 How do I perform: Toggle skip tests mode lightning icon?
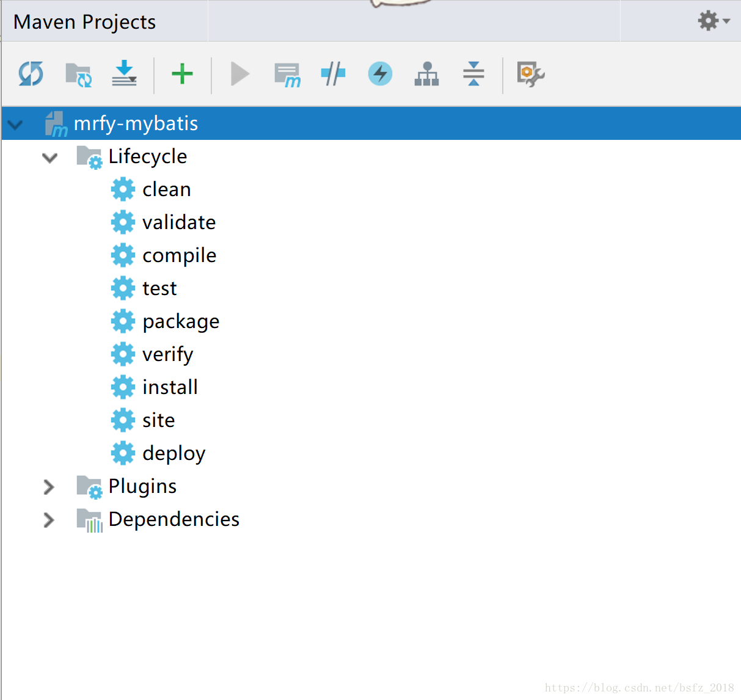tap(380, 74)
